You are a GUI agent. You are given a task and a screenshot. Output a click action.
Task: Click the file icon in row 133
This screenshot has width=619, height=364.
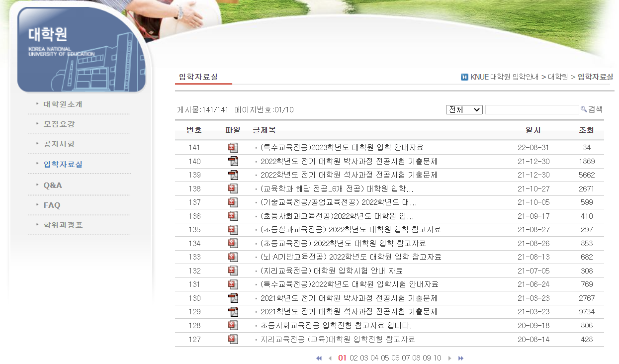coord(233,257)
